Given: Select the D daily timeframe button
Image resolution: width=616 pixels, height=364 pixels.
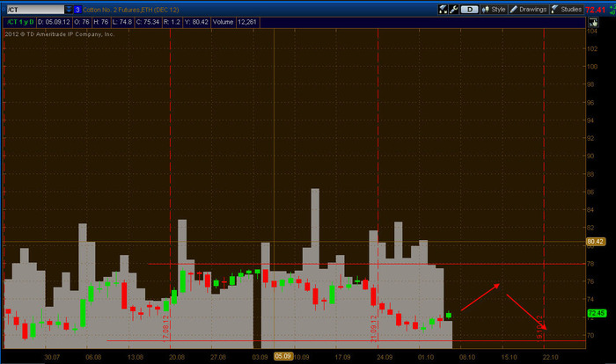Looking at the screenshot, I should (x=469, y=10).
